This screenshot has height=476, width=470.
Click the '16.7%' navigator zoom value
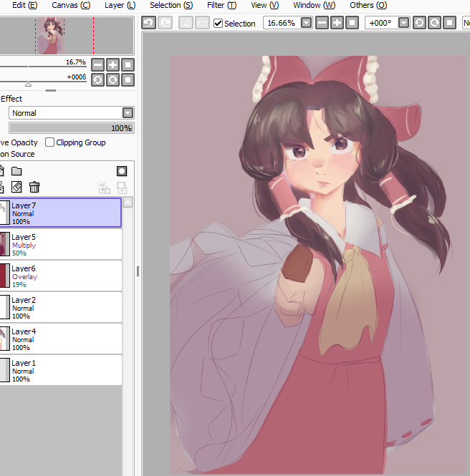76,62
